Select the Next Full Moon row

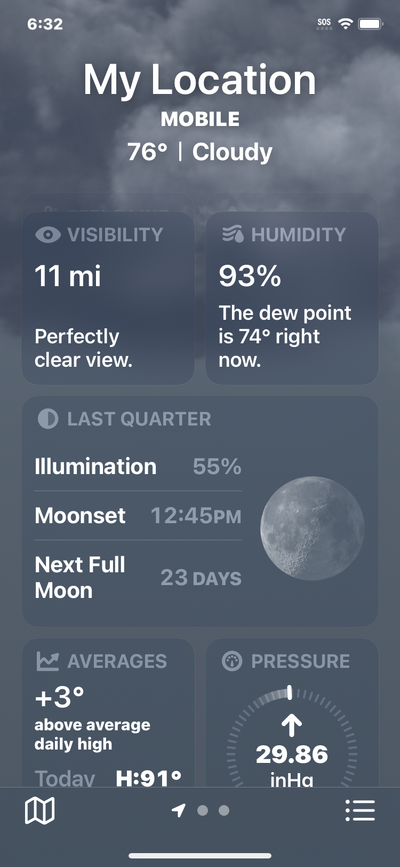[x=138, y=578]
